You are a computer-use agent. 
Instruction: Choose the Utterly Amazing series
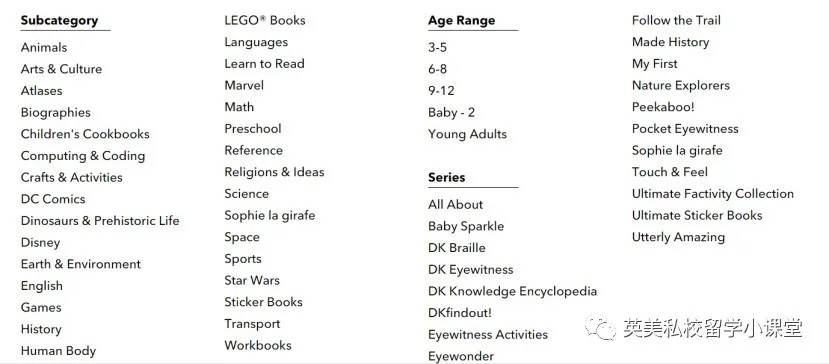click(x=678, y=237)
